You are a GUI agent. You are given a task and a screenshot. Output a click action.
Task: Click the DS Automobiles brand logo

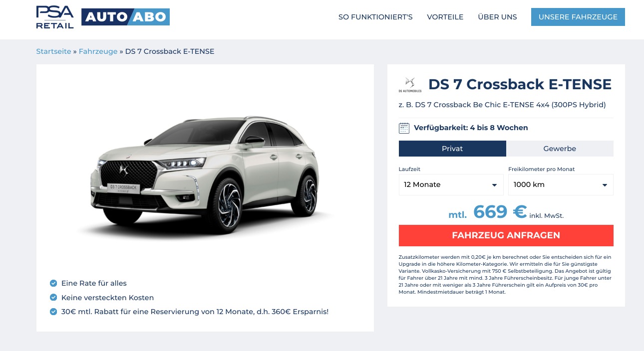410,85
